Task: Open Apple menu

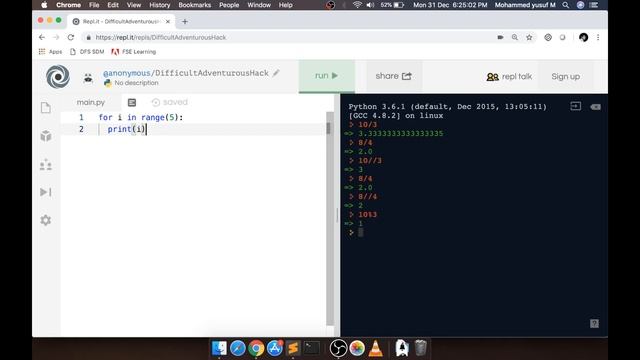Action: (x=44, y=5)
